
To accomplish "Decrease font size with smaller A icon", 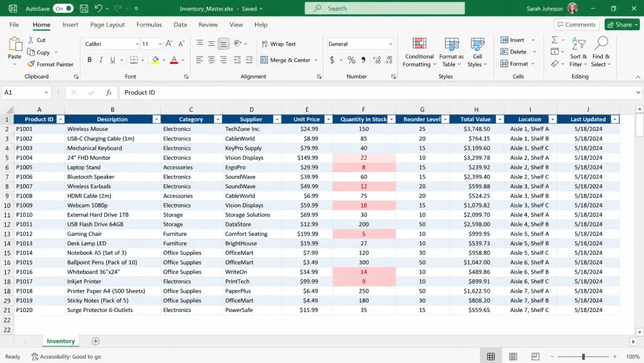I will pyautogui.click(x=181, y=44).
